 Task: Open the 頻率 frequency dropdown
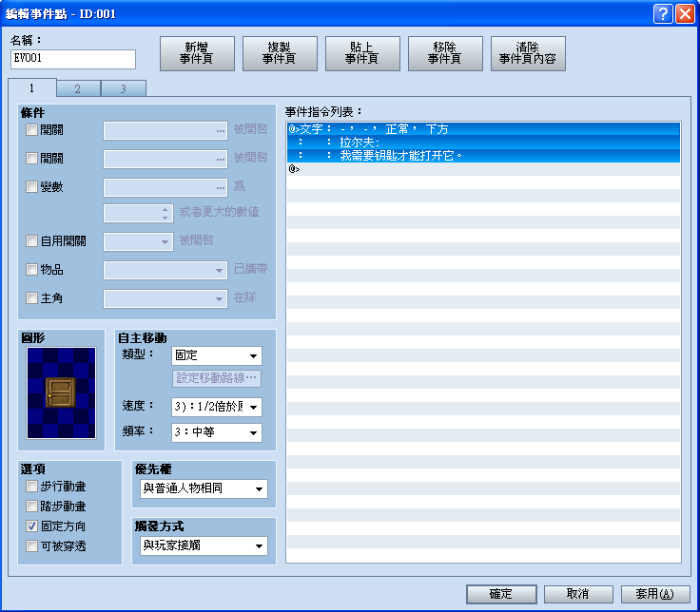tap(217, 432)
